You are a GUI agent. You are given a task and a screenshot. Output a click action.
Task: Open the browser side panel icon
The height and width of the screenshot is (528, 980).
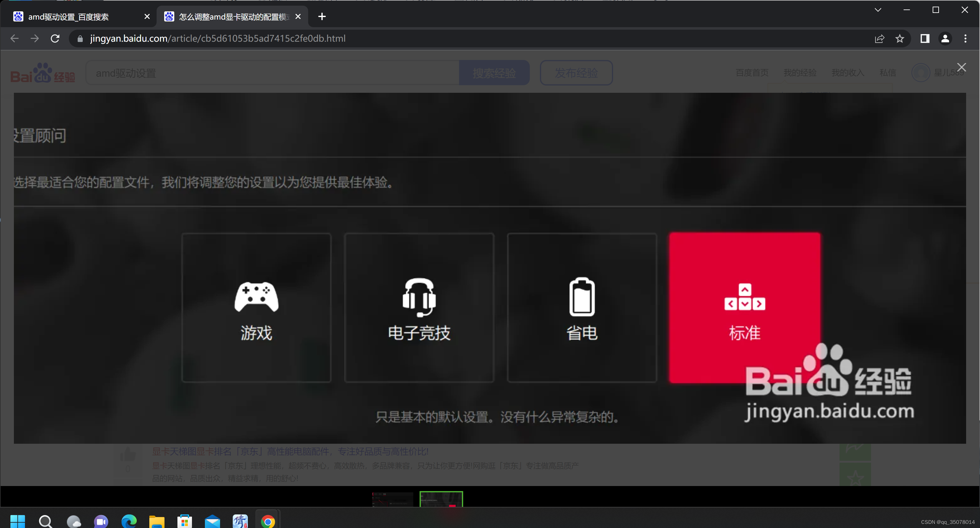pos(925,39)
